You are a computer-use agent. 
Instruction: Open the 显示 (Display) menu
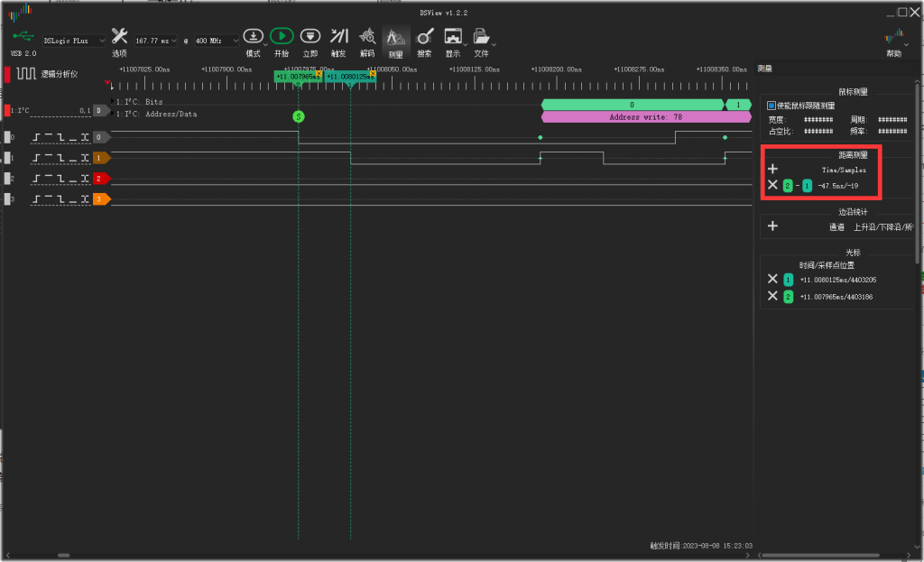(453, 36)
